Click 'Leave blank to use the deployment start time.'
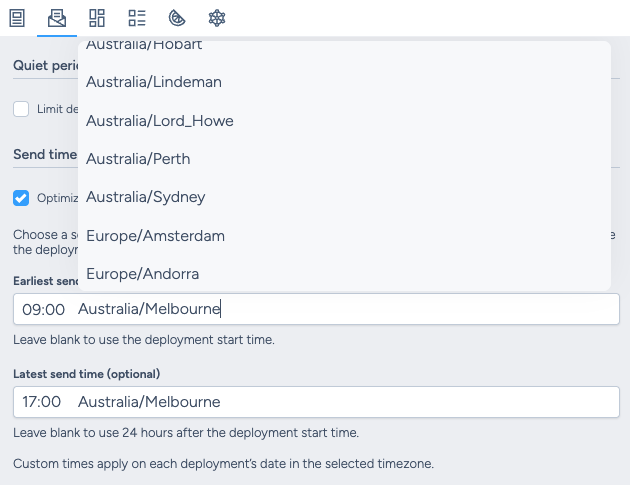The width and height of the screenshot is (630, 485). click(x=144, y=340)
